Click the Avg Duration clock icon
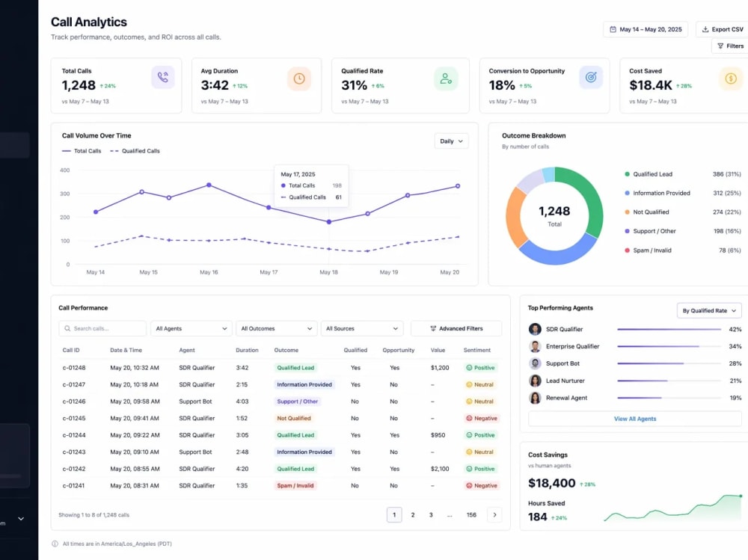 coord(299,79)
